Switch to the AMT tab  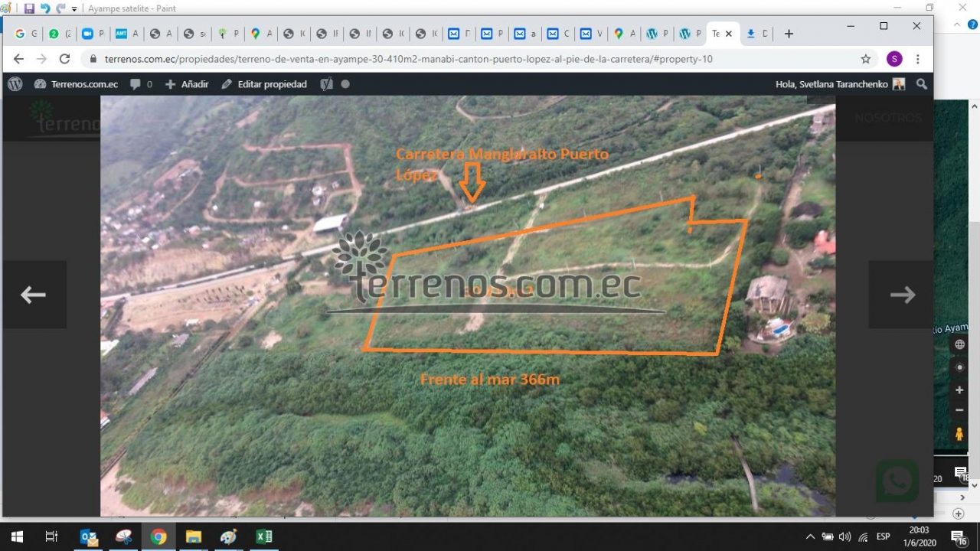click(x=126, y=34)
